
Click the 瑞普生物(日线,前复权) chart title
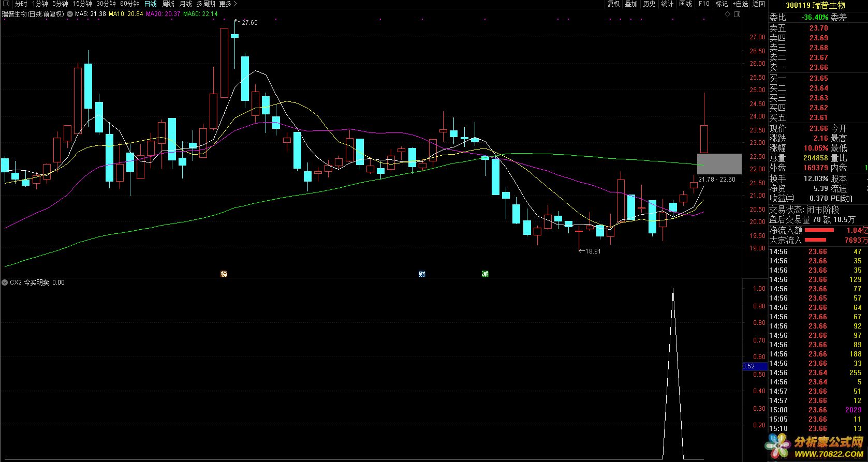33,14
